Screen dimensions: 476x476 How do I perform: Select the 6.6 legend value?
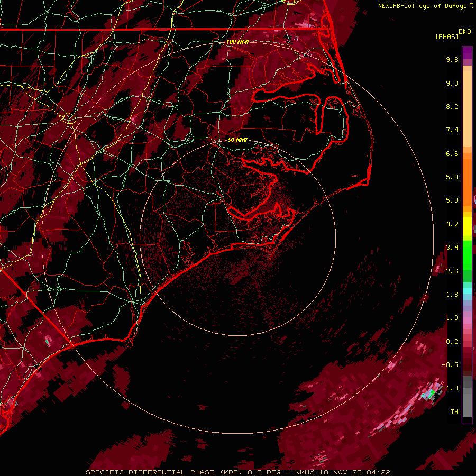[452, 153]
